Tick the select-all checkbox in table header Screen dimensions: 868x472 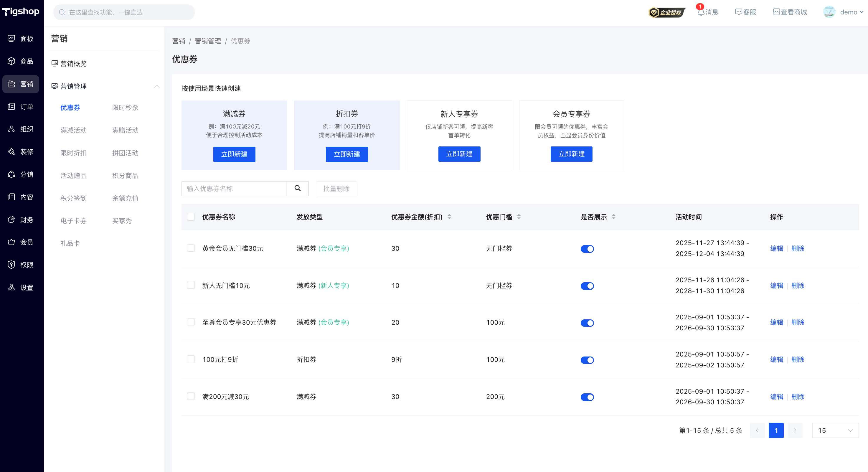191,217
